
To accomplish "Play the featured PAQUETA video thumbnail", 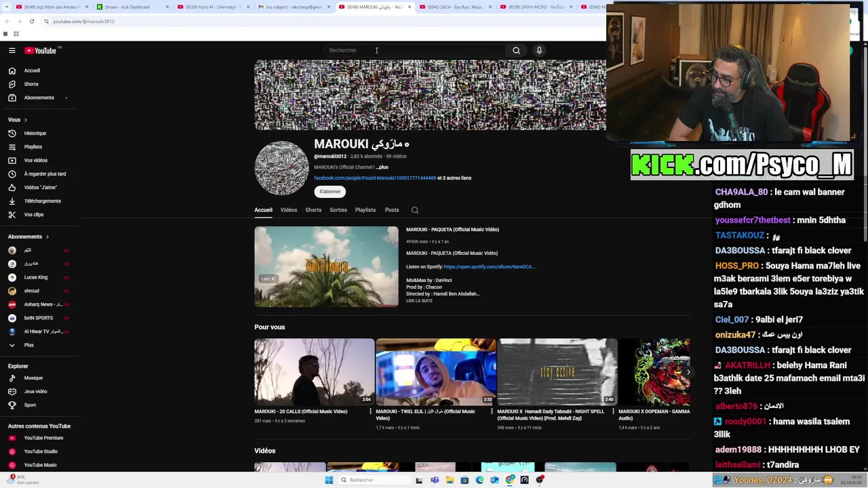I will tap(326, 266).
